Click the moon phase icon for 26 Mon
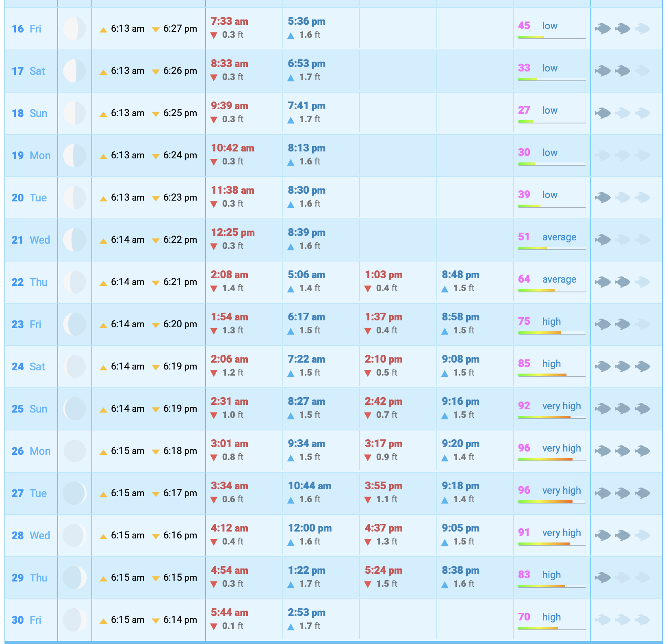Screen dimensions: 668x644 click(74, 451)
